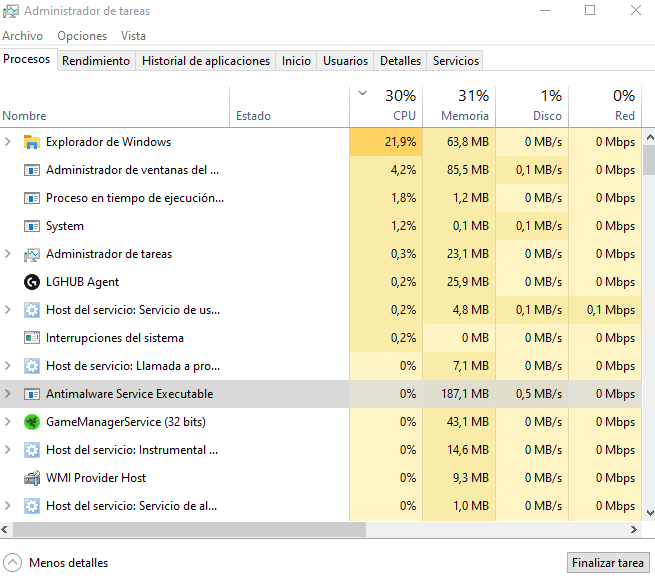The width and height of the screenshot is (655, 587).
Task: Open the Opciones menu
Action: pyautogui.click(x=82, y=36)
